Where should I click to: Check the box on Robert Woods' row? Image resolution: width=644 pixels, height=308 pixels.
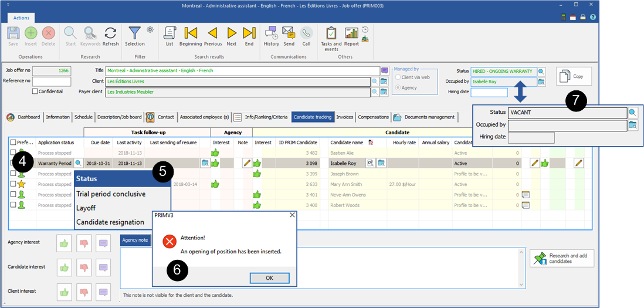tap(13, 205)
